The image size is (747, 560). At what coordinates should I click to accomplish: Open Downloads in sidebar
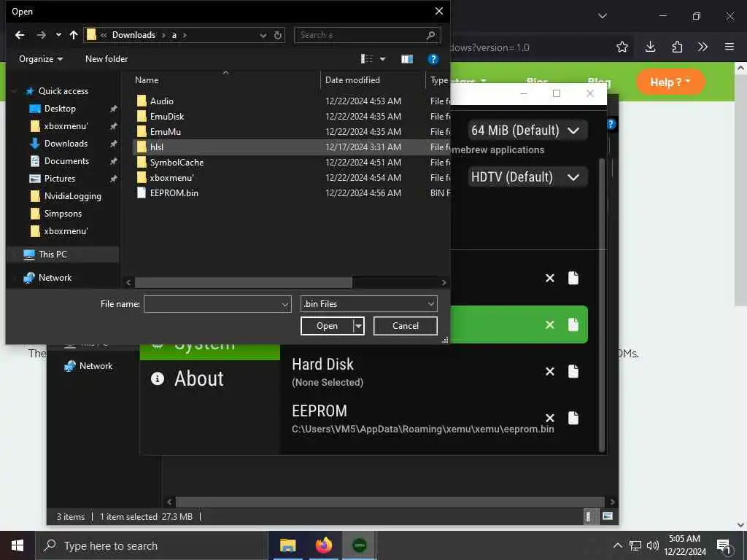pyautogui.click(x=66, y=144)
